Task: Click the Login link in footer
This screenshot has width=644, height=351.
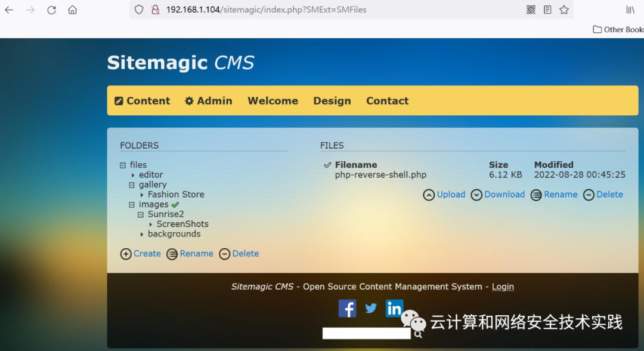Action: pyautogui.click(x=503, y=287)
